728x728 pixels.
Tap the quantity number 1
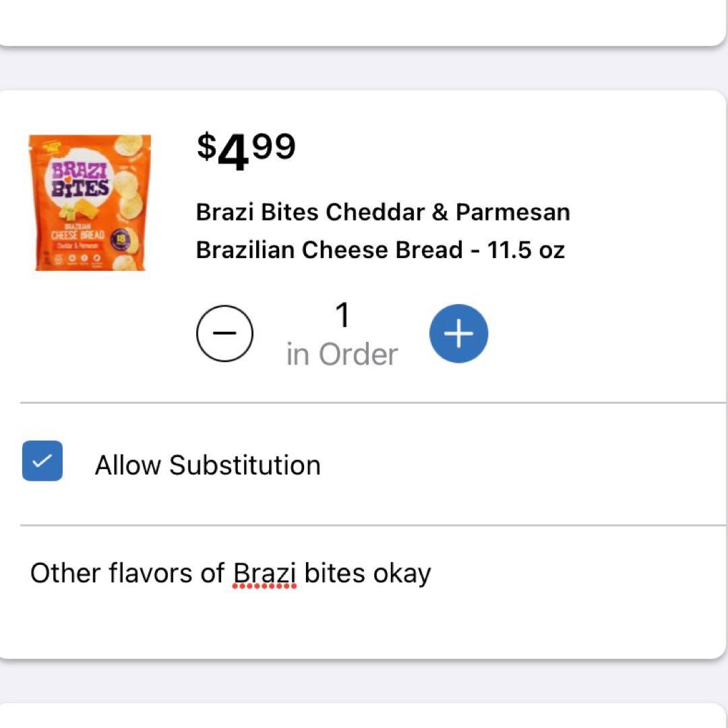pos(342,315)
